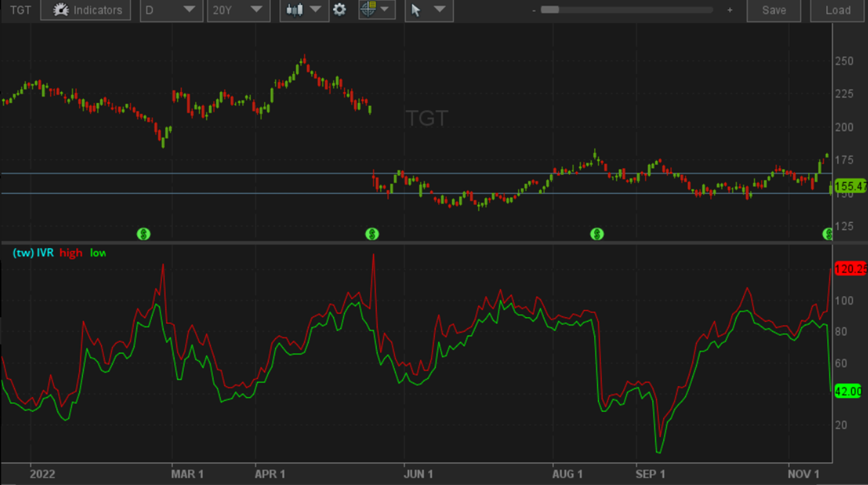Open the Indicators panel
Screen dimensions: 868x485
(x=86, y=10)
